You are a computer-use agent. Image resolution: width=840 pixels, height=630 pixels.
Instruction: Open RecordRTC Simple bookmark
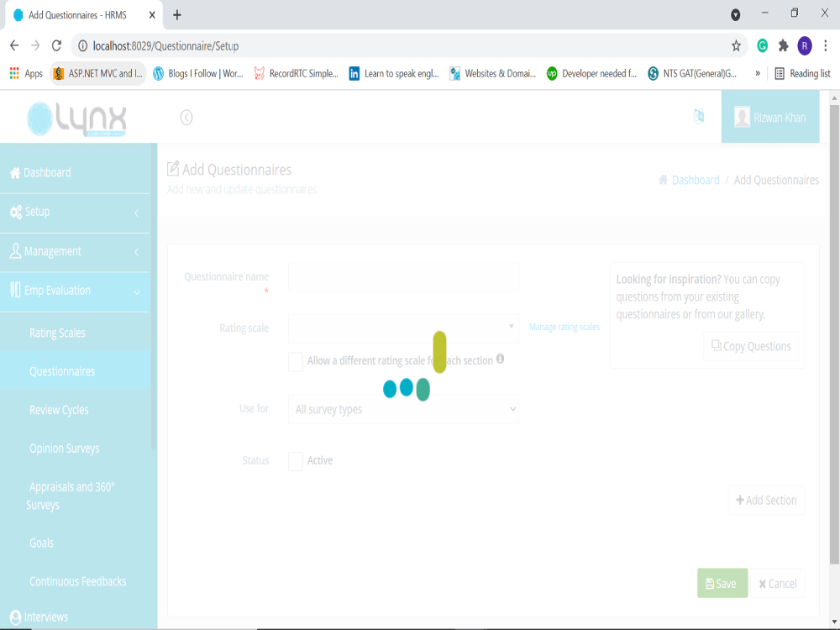297,73
